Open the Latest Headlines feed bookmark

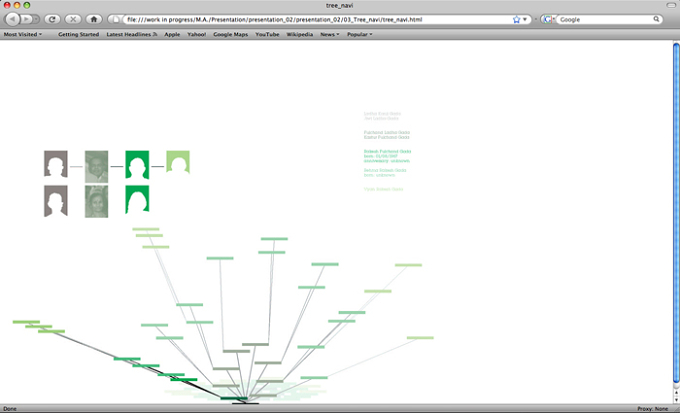click(x=131, y=34)
